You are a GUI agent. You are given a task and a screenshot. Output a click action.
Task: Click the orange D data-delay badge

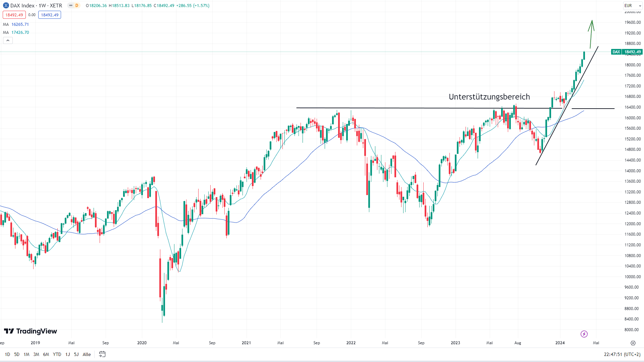click(77, 5)
